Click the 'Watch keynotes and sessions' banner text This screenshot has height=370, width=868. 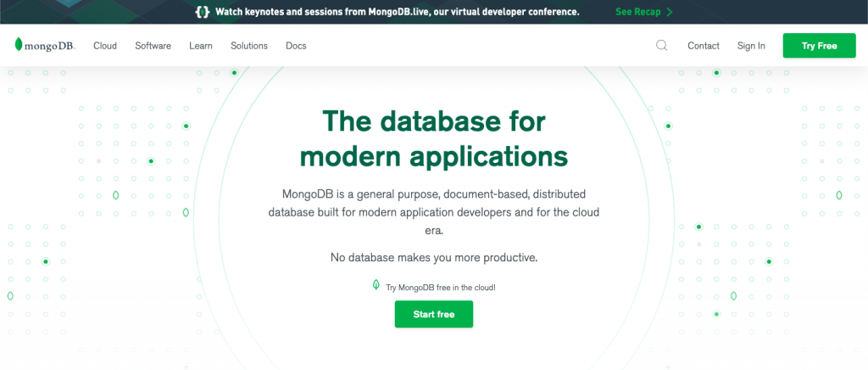[x=398, y=12]
